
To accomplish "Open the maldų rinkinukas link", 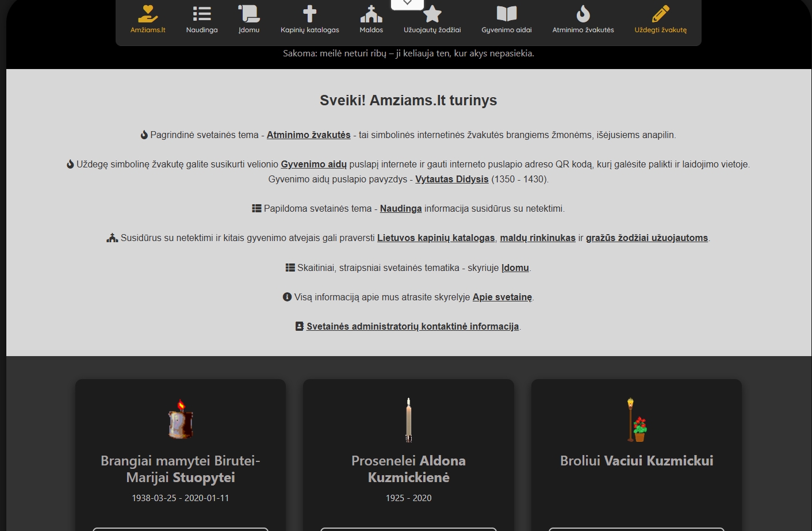I will point(538,238).
